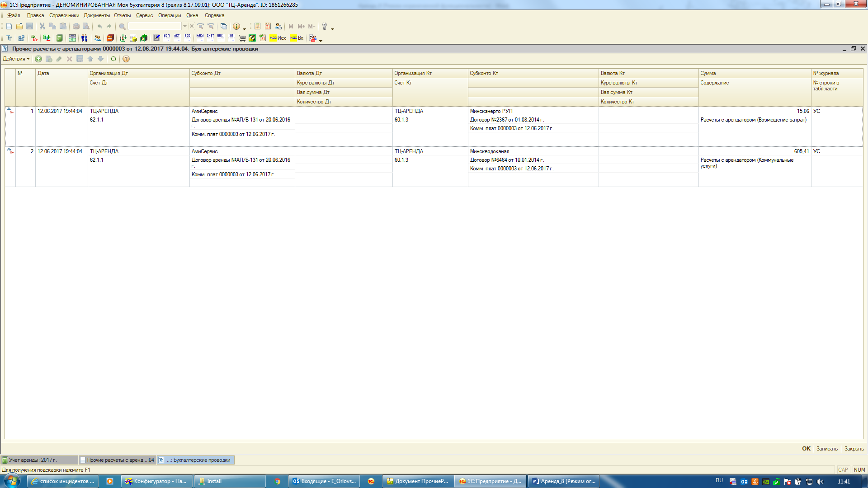Click the info icon in main toolbar
The width and height of the screenshot is (868, 488).
click(x=236, y=26)
